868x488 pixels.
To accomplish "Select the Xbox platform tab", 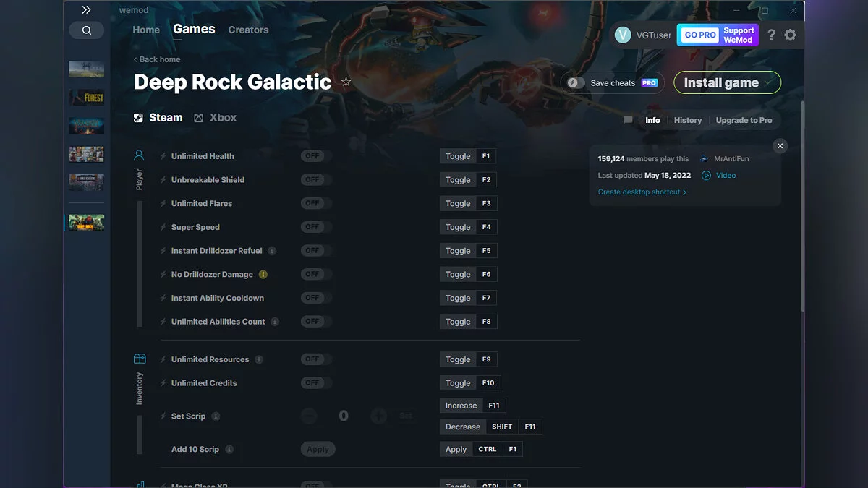I will coord(215,117).
